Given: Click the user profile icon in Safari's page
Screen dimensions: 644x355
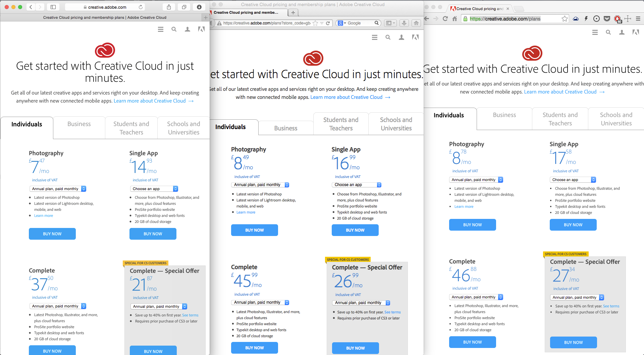Looking at the screenshot, I should [x=187, y=29].
